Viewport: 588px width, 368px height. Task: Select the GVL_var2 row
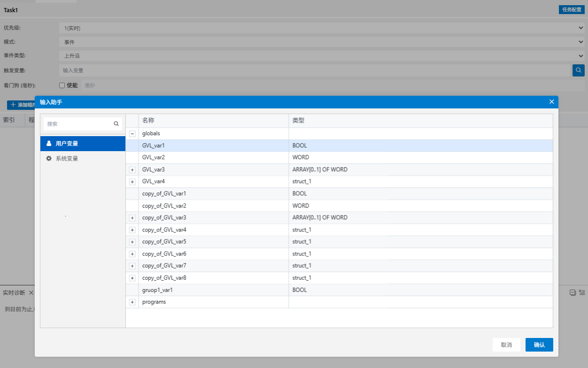(x=339, y=158)
